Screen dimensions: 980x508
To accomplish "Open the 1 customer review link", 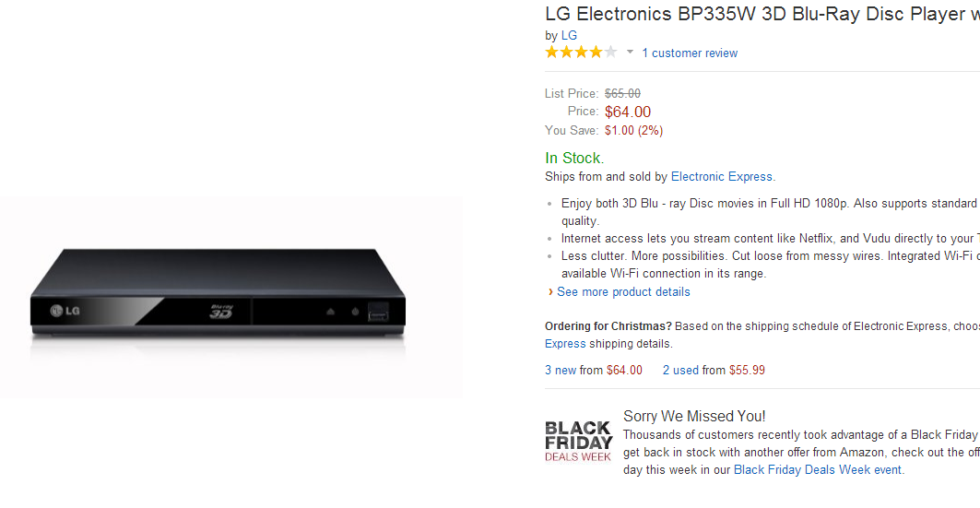I will pyautogui.click(x=690, y=53).
